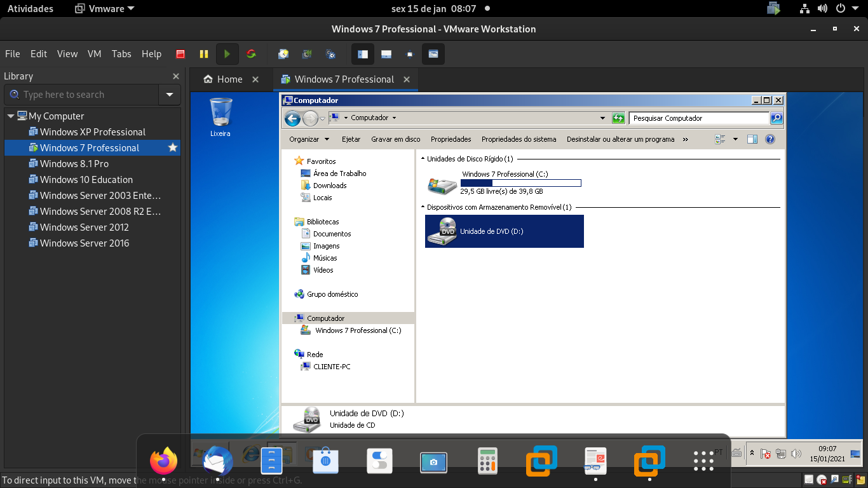Switch to console view icon in VMware toolbar
This screenshot has height=488, width=868.
click(x=433, y=54)
